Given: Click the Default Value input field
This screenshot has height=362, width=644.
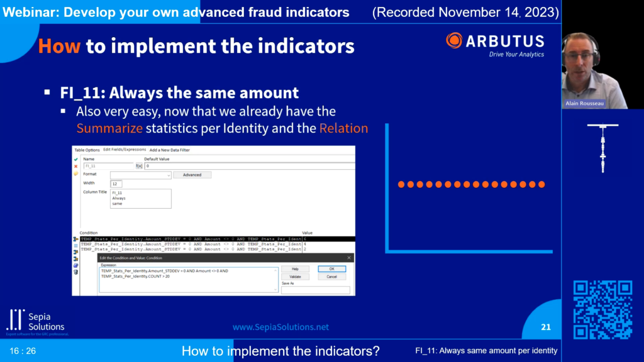Looking at the screenshot, I should click(250, 166).
